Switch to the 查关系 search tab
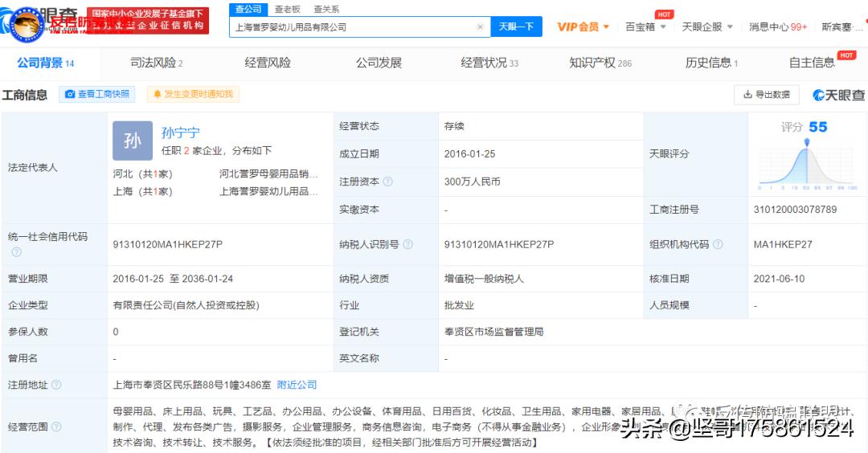868x453 pixels. 326,9
